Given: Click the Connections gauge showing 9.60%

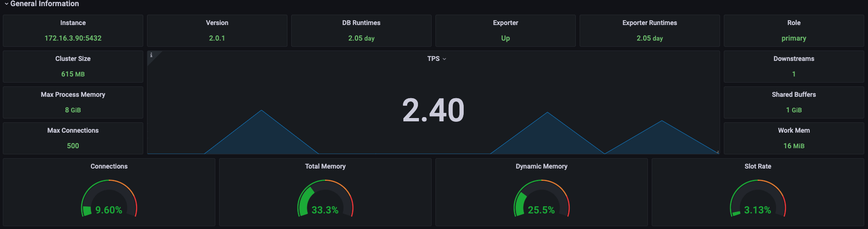Looking at the screenshot, I should click(109, 198).
